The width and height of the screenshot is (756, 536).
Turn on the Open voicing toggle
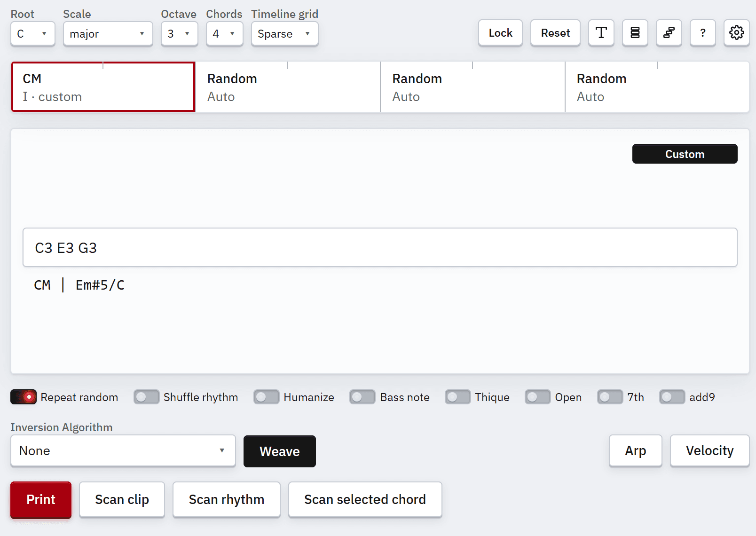[538, 397]
